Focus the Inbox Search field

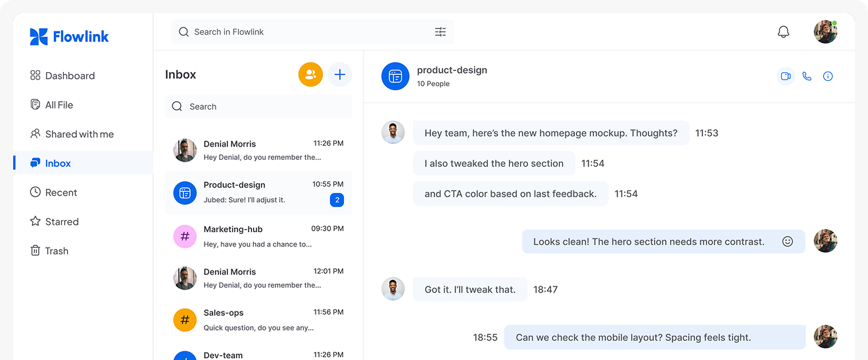[x=258, y=106]
